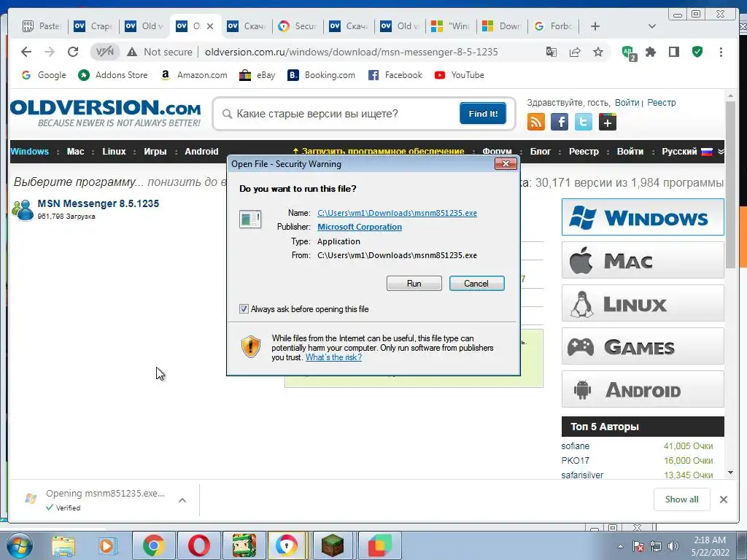The image size is (747, 560).
Task: Open the Minecraft grass block taskbar icon
Action: 333,545
